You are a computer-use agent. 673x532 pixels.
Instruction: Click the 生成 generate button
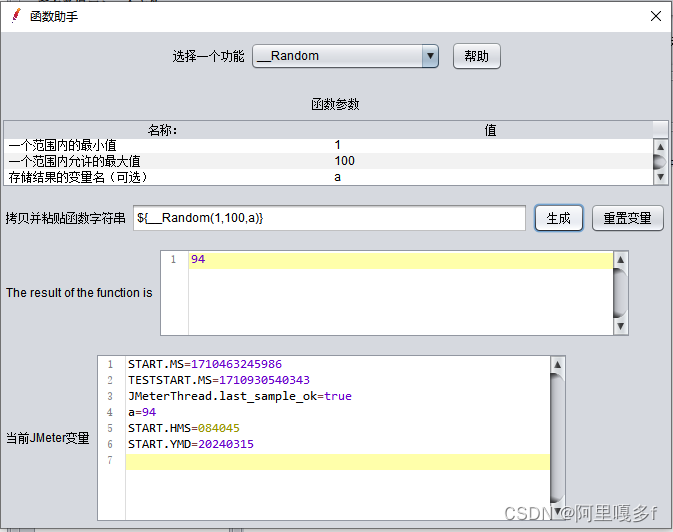(558, 218)
